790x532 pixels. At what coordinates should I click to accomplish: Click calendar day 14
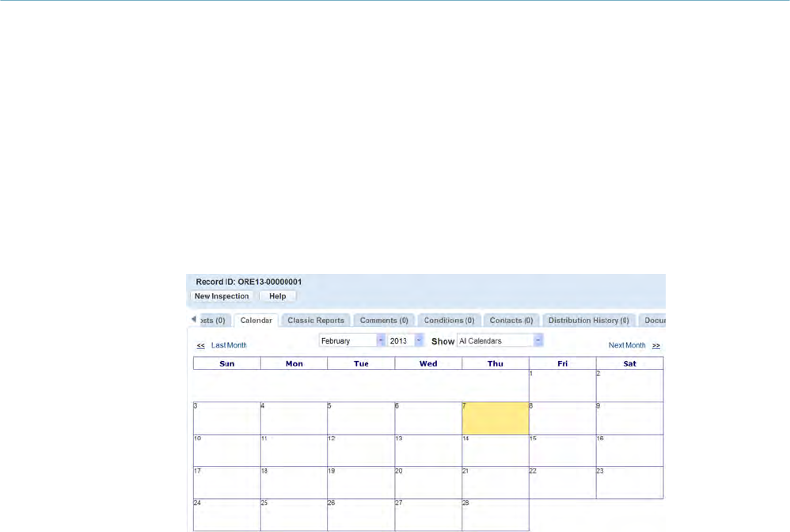(x=496, y=450)
